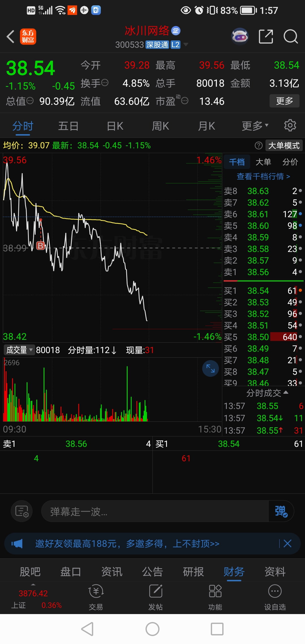The height and width of the screenshot is (644, 305).
Task: Expand the stock title dropdown arrow
Action: pyautogui.click(x=186, y=45)
